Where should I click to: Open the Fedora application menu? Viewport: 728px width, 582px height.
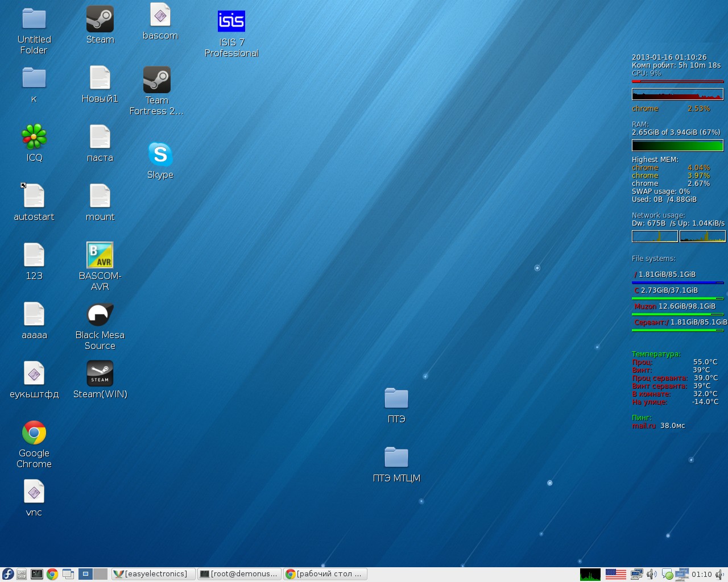7,574
